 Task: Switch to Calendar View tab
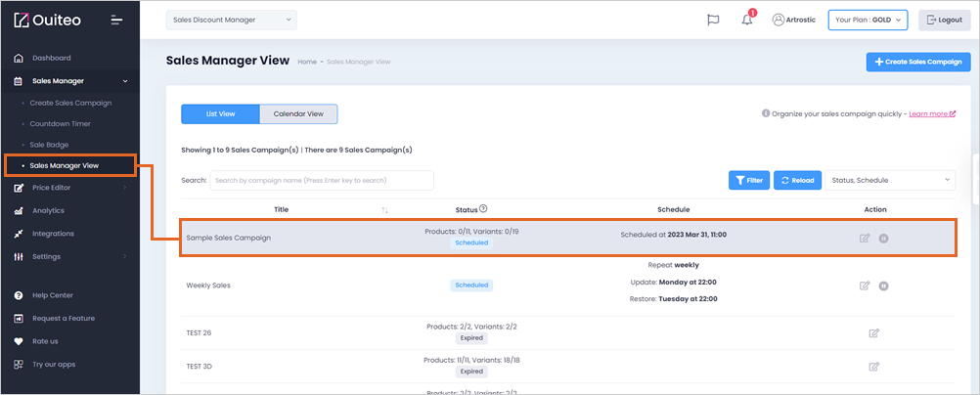[x=298, y=114]
